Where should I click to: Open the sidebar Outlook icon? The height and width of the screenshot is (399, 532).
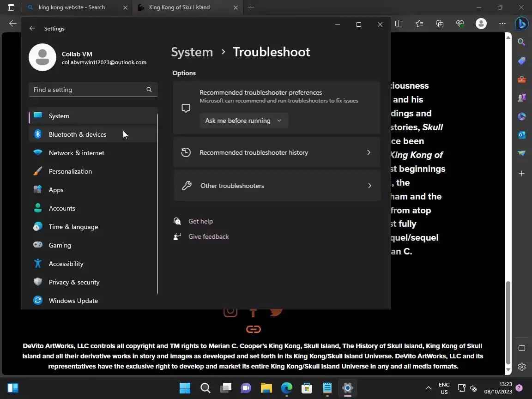point(521,135)
